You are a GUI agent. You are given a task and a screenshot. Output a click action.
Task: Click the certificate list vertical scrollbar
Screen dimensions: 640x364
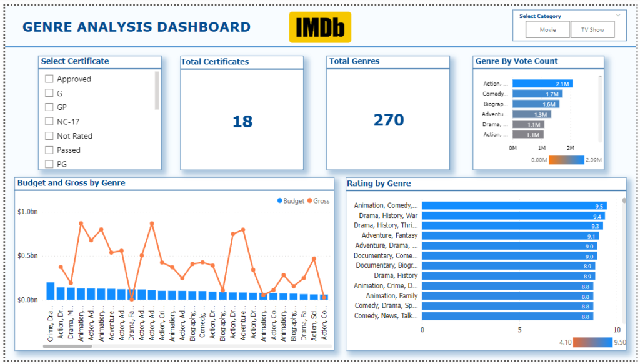(x=157, y=91)
